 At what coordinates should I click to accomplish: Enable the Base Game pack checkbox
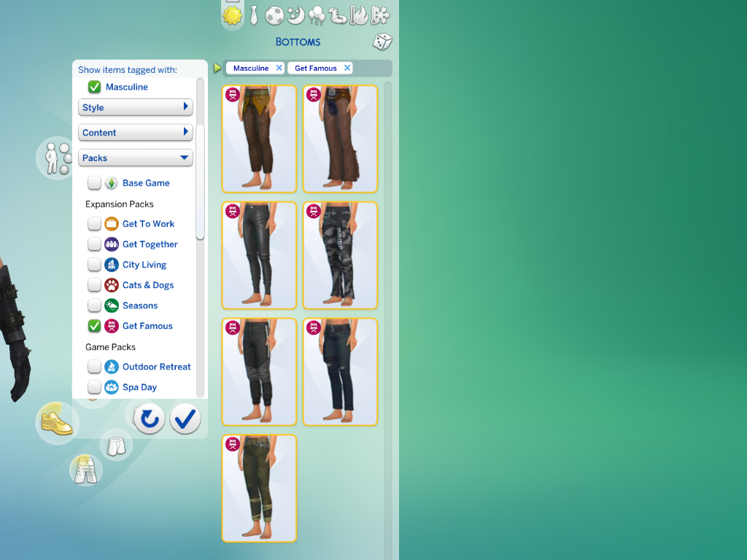pyautogui.click(x=95, y=183)
